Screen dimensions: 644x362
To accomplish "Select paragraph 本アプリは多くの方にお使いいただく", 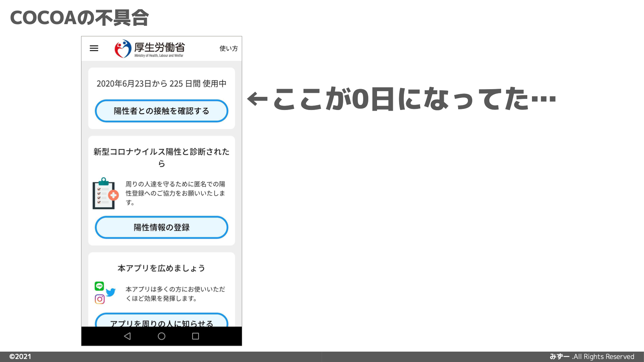I will tap(175, 294).
